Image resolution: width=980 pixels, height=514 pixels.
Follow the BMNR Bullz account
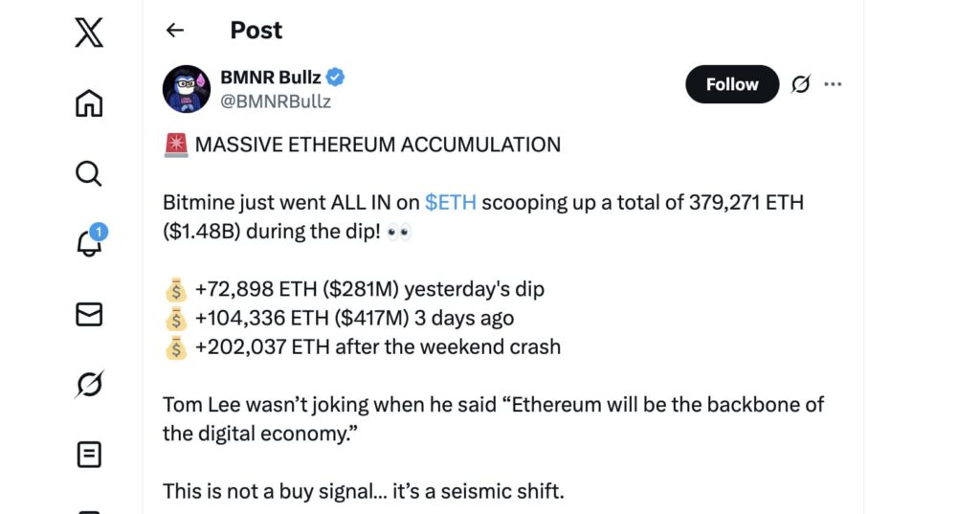[x=732, y=84]
